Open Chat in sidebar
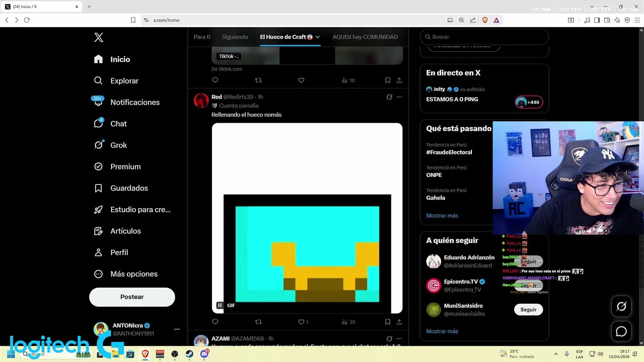 coord(110,124)
